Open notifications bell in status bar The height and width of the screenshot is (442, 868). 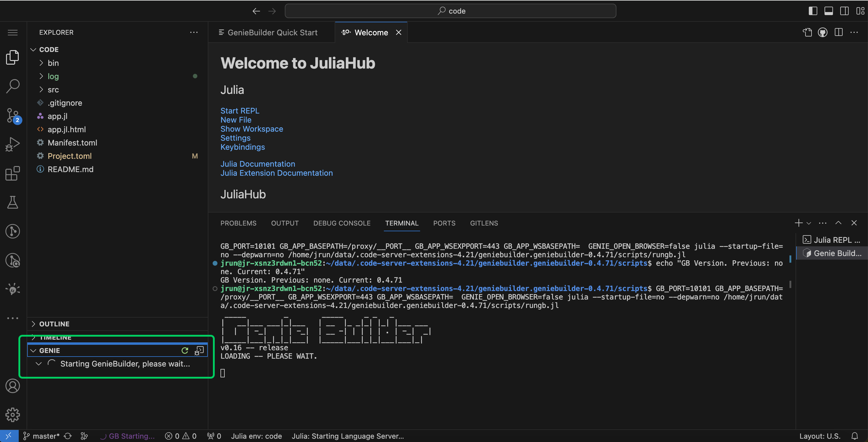tap(854, 436)
